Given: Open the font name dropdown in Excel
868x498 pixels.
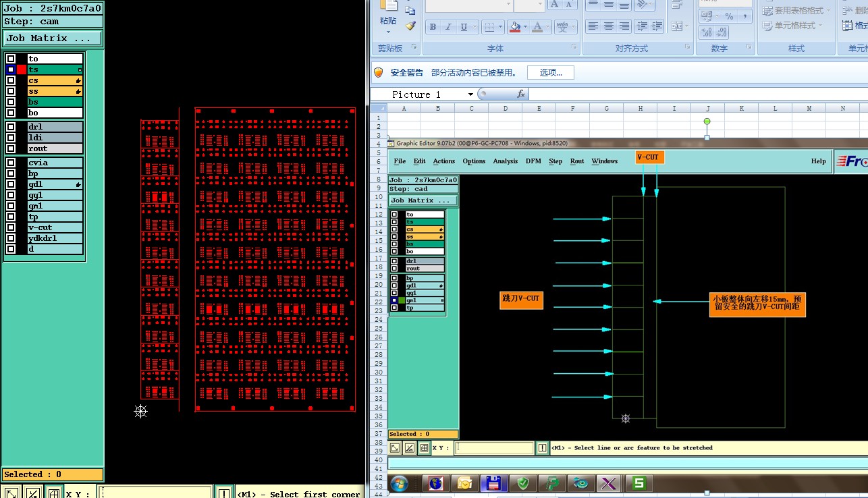Looking at the screenshot, I should [x=509, y=5].
